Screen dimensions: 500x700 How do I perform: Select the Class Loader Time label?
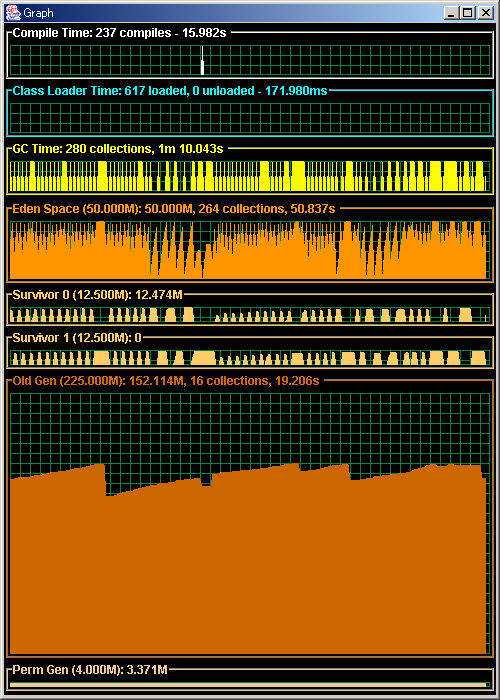pyautogui.click(x=170, y=91)
